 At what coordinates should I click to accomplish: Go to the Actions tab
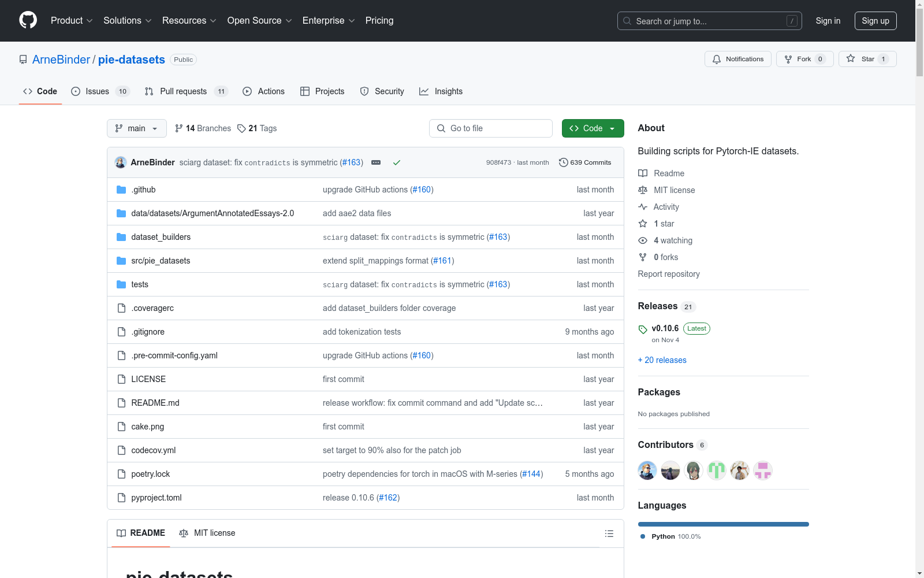[x=264, y=91]
